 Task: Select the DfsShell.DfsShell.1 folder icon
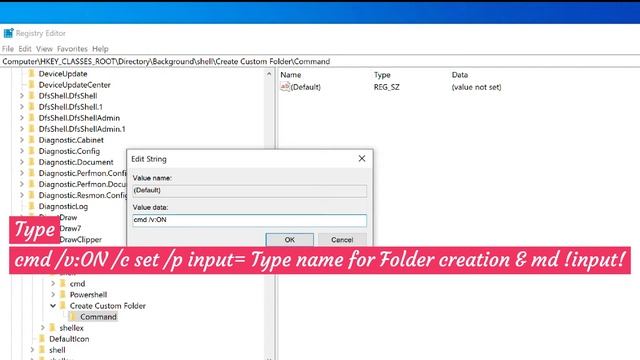[31, 107]
